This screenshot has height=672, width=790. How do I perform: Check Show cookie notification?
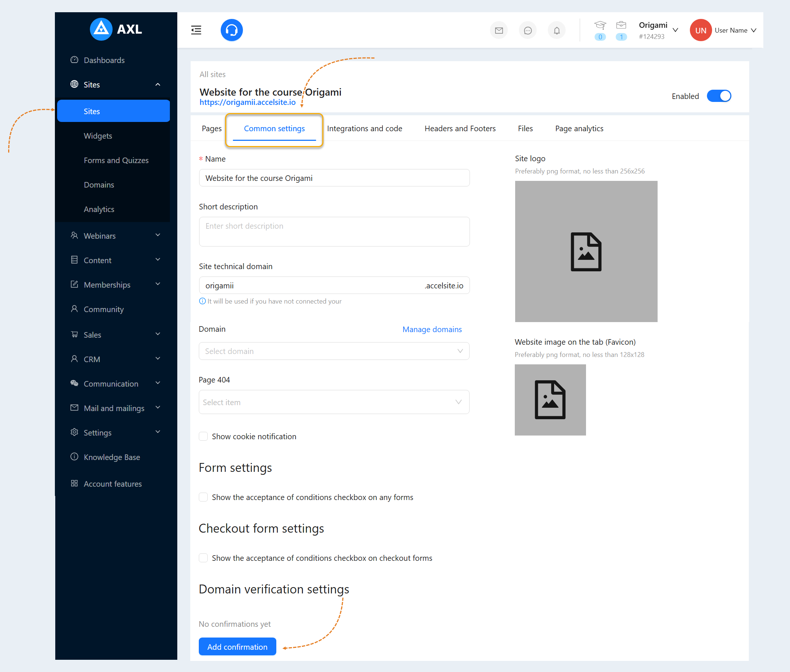click(x=204, y=436)
